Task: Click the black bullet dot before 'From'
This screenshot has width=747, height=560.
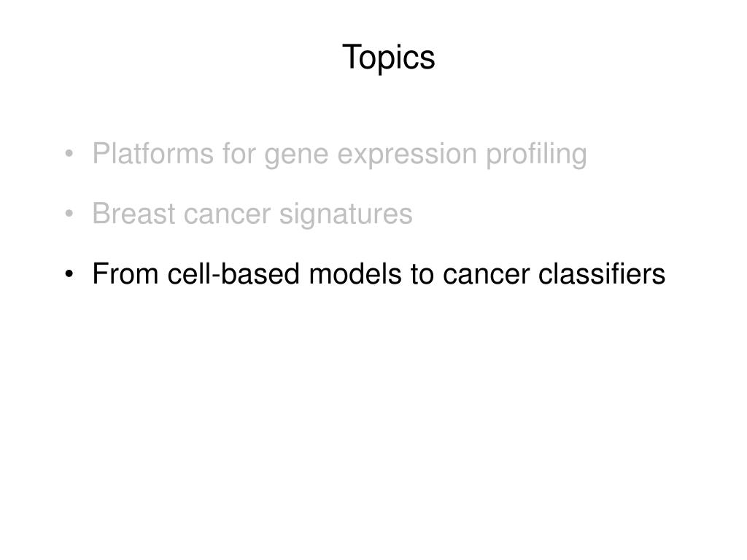Action: pyautogui.click(x=69, y=274)
